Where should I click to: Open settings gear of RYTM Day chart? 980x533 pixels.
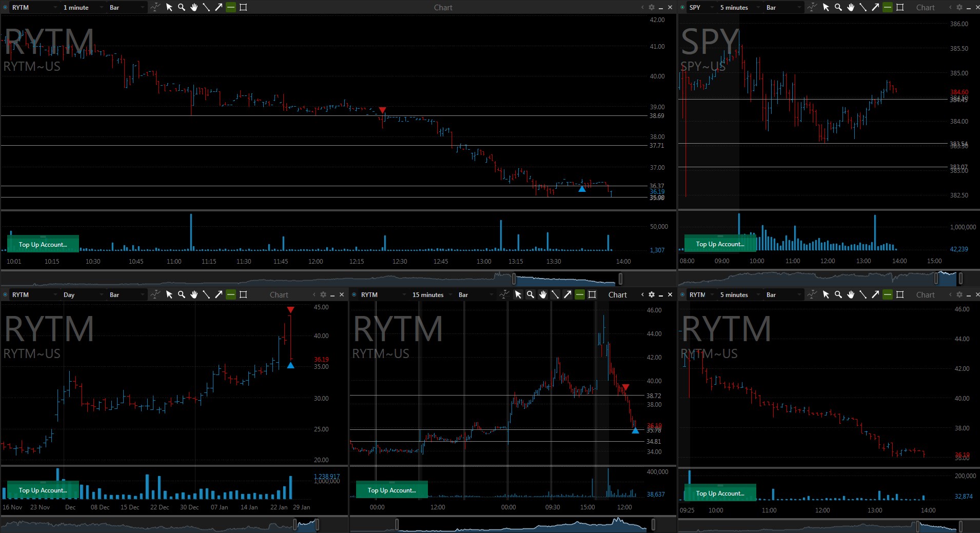coord(323,294)
